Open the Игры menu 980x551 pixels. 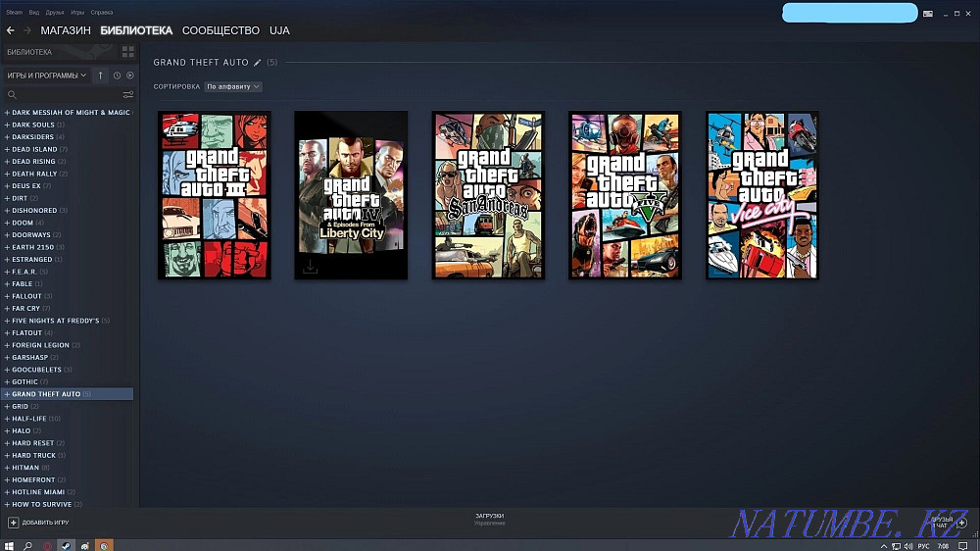tap(77, 12)
